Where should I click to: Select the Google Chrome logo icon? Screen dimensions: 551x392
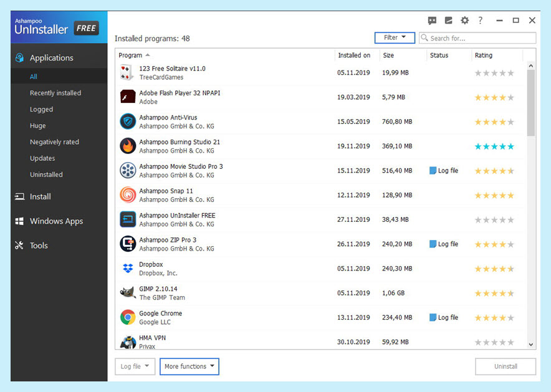(x=128, y=317)
